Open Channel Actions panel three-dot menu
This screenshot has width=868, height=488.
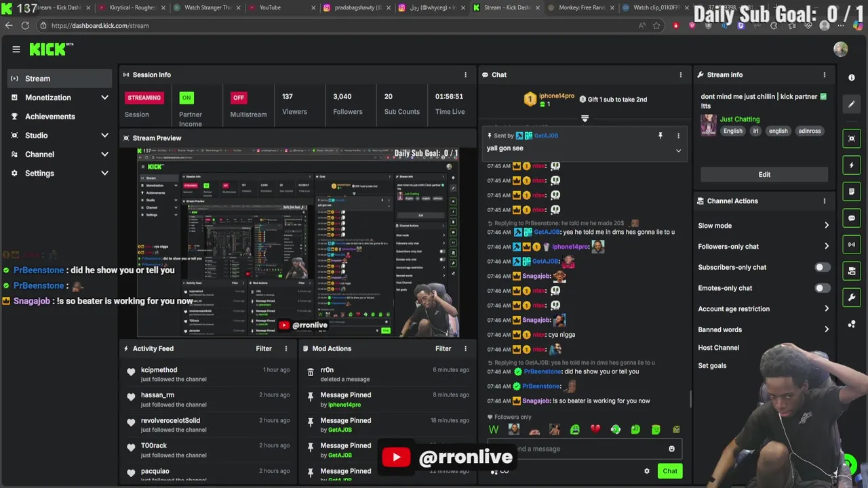click(825, 201)
